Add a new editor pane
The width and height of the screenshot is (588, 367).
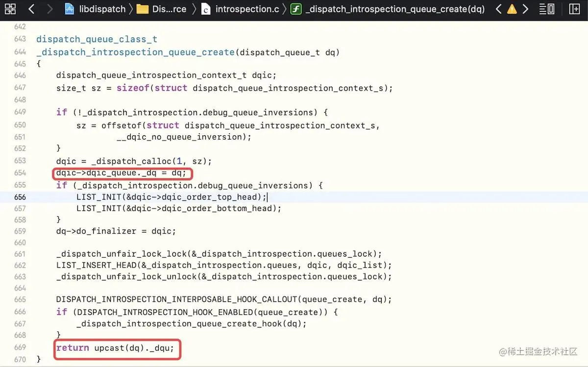click(x=574, y=9)
